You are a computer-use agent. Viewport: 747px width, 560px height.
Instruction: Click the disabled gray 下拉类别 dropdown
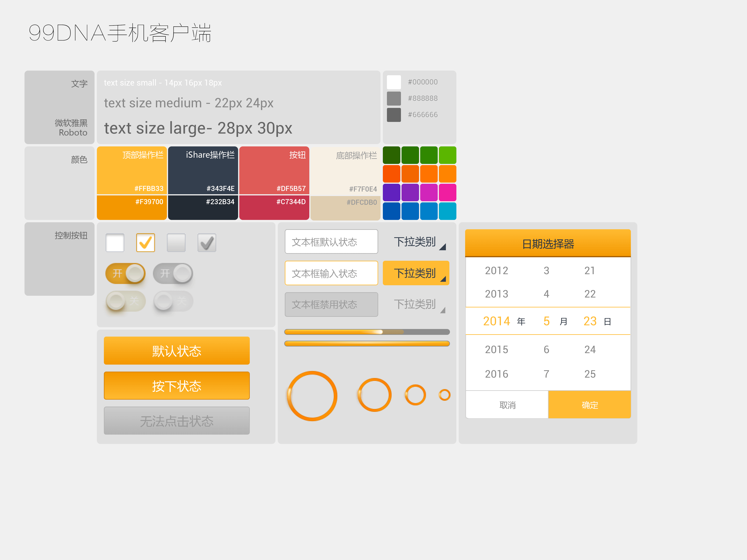pos(416,304)
